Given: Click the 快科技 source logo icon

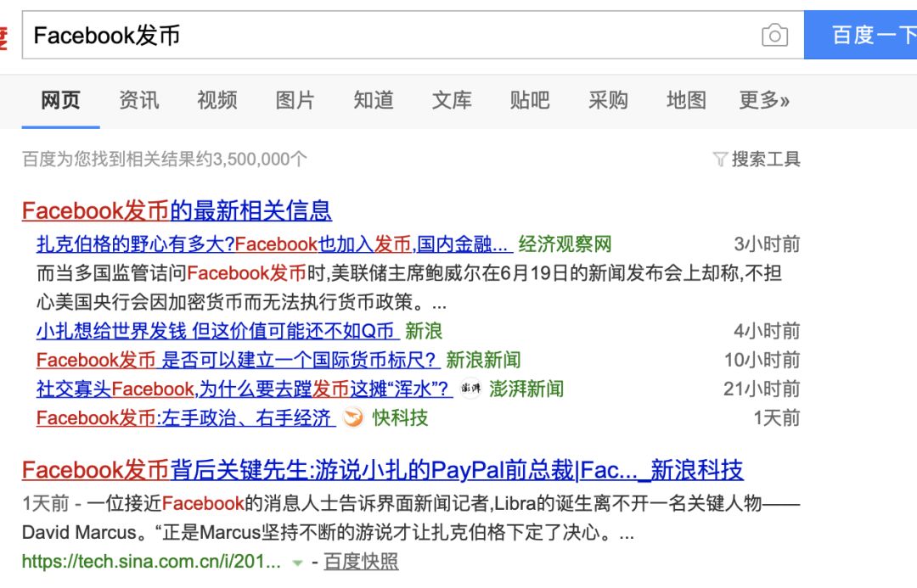Looking at the screenshot, I should 352,418.
